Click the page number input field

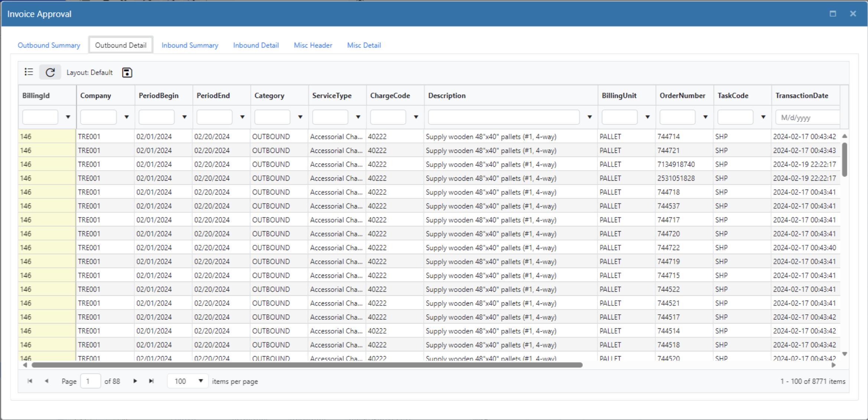[90, 381]
